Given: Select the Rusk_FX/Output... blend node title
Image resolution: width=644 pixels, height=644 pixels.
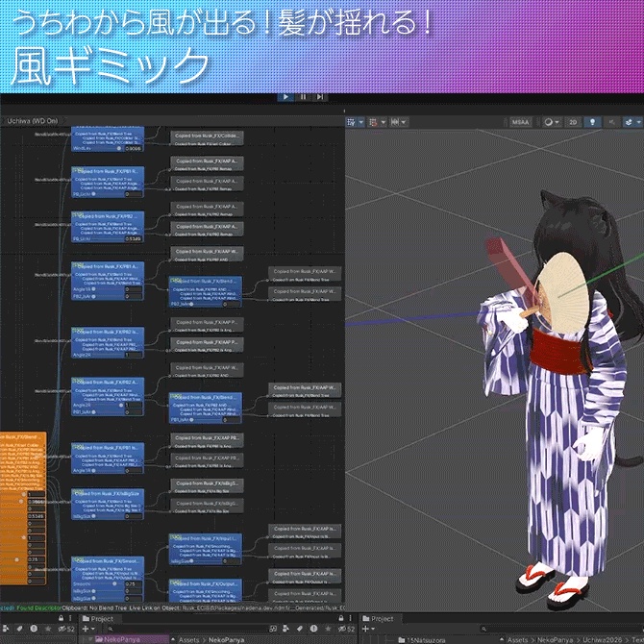Looking at the screenshot, I should [x=206, y=583].
